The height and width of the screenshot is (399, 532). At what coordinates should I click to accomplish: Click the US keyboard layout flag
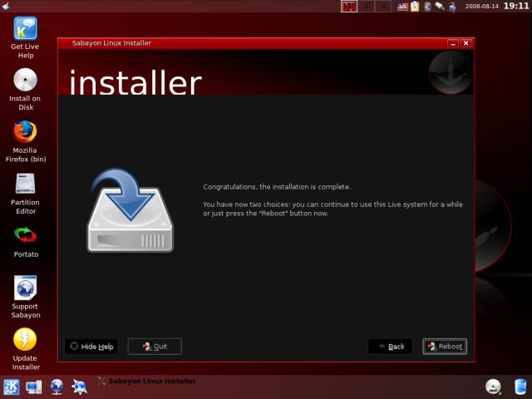point(402,7)
